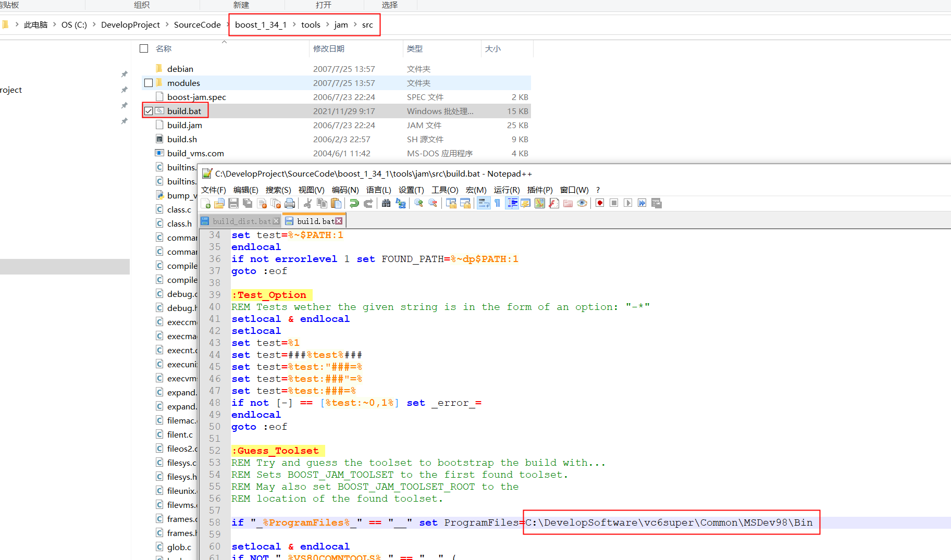Screen dimensions: 951x560
Task: Click the Save All toolbar icon
Action: [248, 203]
